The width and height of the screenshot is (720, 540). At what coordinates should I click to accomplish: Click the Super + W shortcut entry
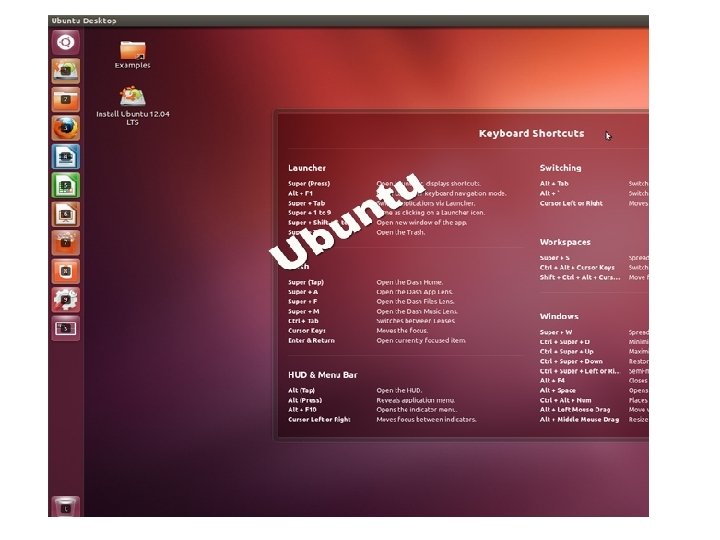(556, 332)
